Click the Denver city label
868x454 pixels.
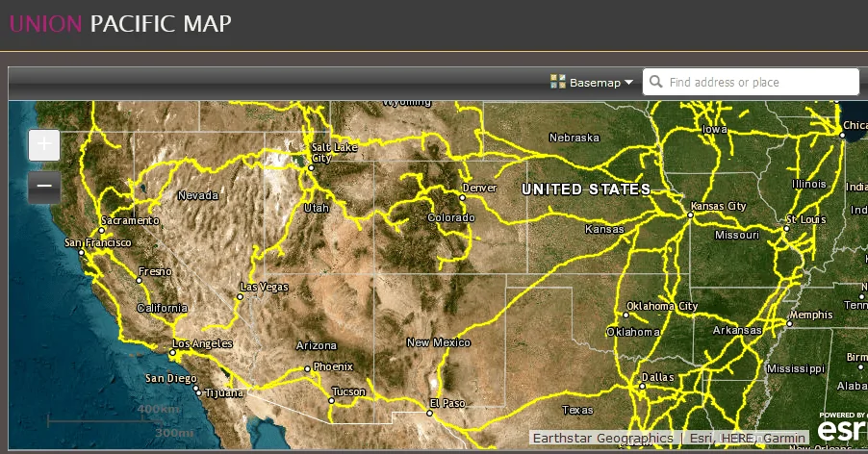(x=479, y=188)
